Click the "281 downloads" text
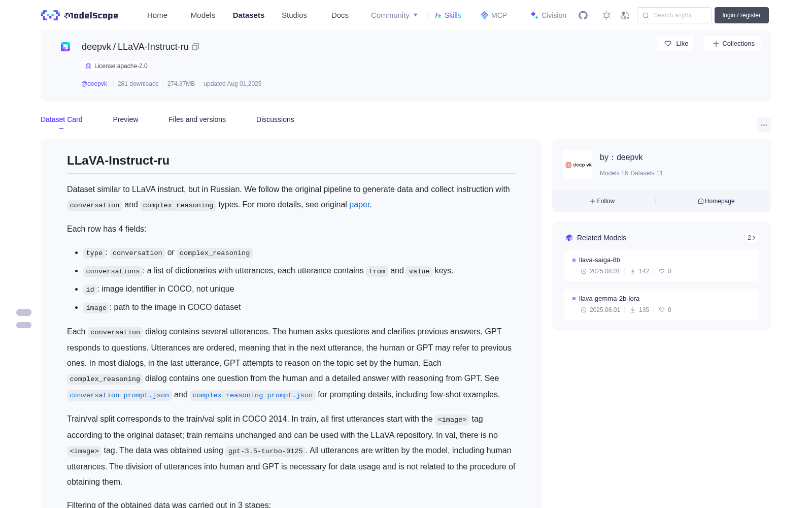Image resolution: width=812 pixels, height=508 pixels. pyautogui.click(x=138, y=84)
